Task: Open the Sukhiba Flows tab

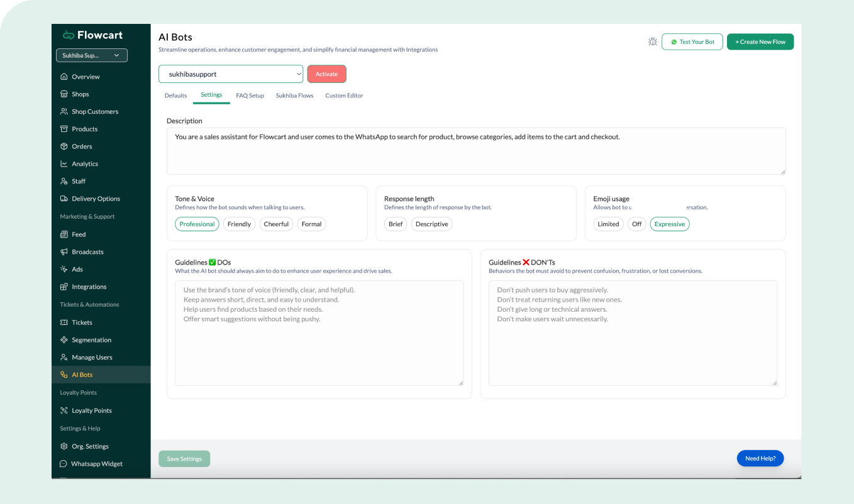Action: 294,96
